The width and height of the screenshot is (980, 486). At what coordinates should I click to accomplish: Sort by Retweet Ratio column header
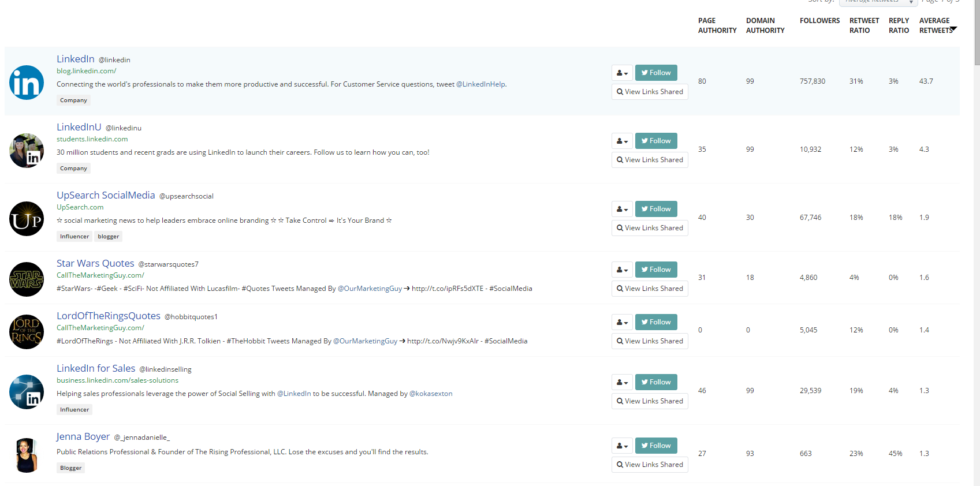[x=865, y=25]
